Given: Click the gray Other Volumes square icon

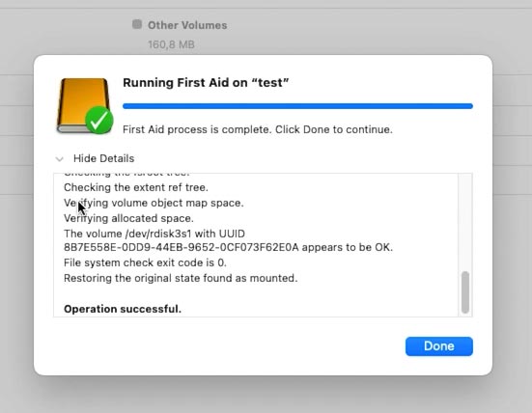Looking at the screenshot, I should [137, 24].
